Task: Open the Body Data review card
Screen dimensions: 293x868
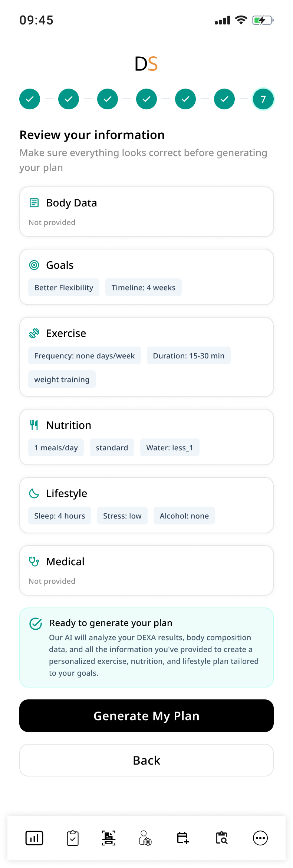Action: click(x=146, y=212)
